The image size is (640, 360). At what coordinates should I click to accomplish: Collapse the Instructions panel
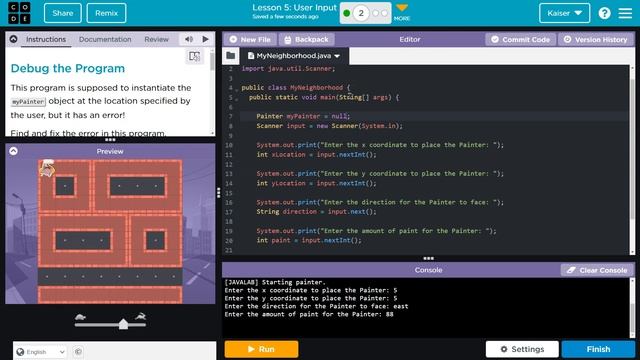point(13,39)
